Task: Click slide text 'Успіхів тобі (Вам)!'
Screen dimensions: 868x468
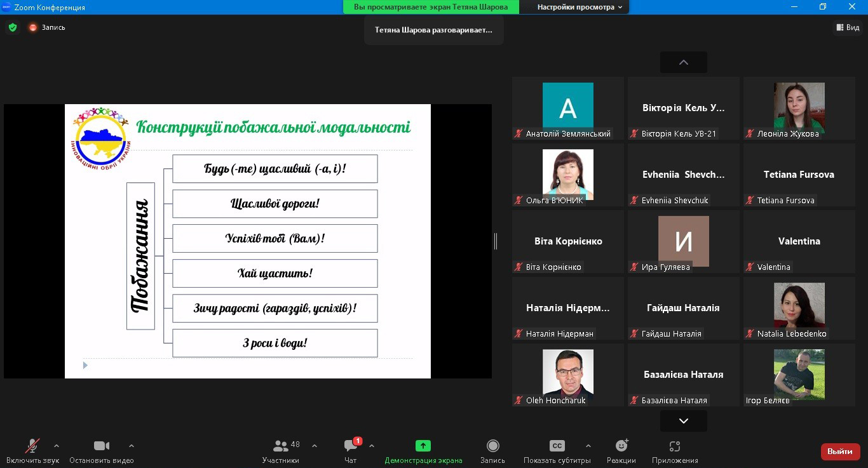Action: [x=275, y=239]
